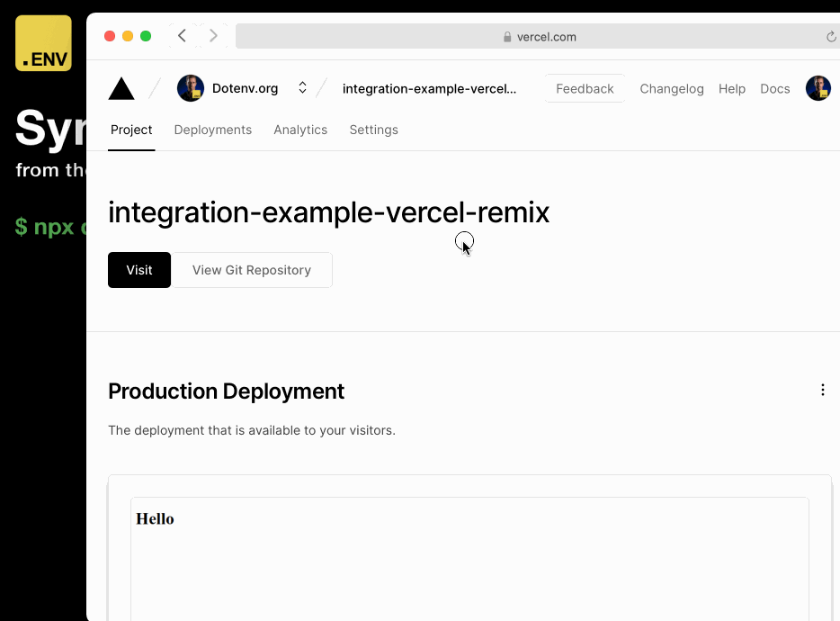Image resolution: width=840 pixels, height=621 pixels.
Task: Open the Feedback button
Action: coord(585,88)
